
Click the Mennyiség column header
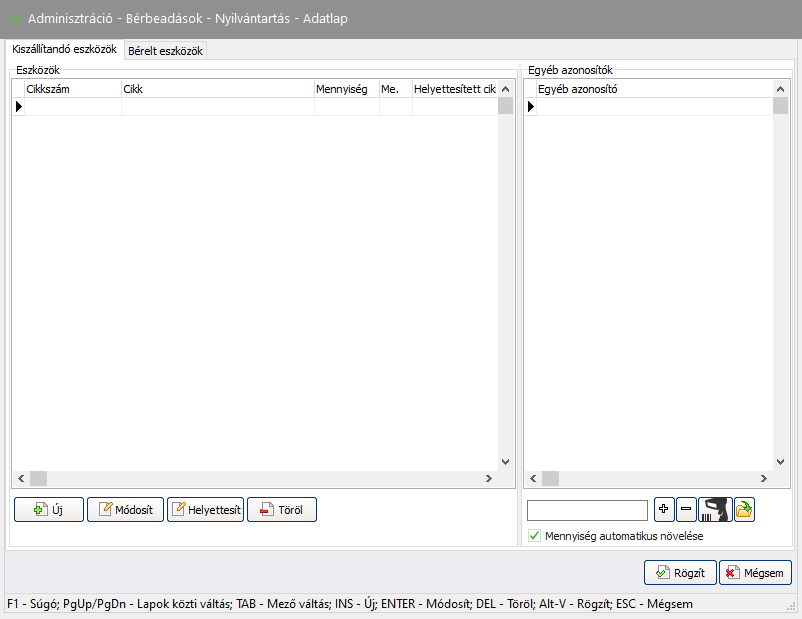(x=346, y=89)
